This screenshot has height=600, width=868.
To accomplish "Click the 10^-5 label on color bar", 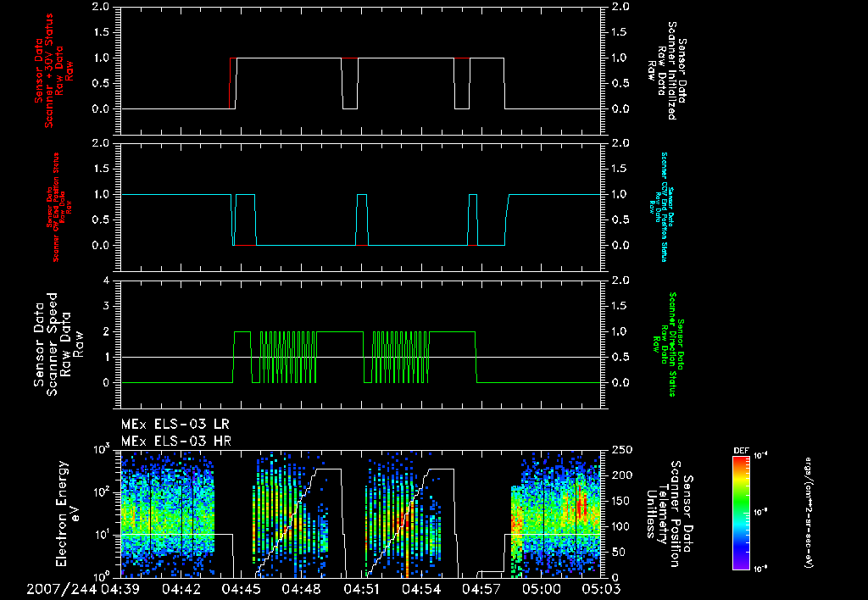I will coord(761,512).
